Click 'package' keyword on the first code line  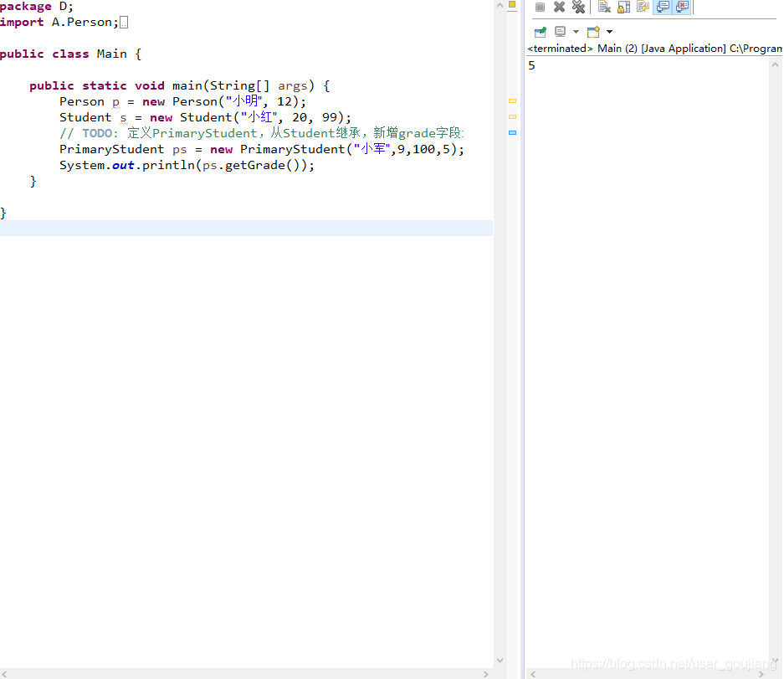25,7
